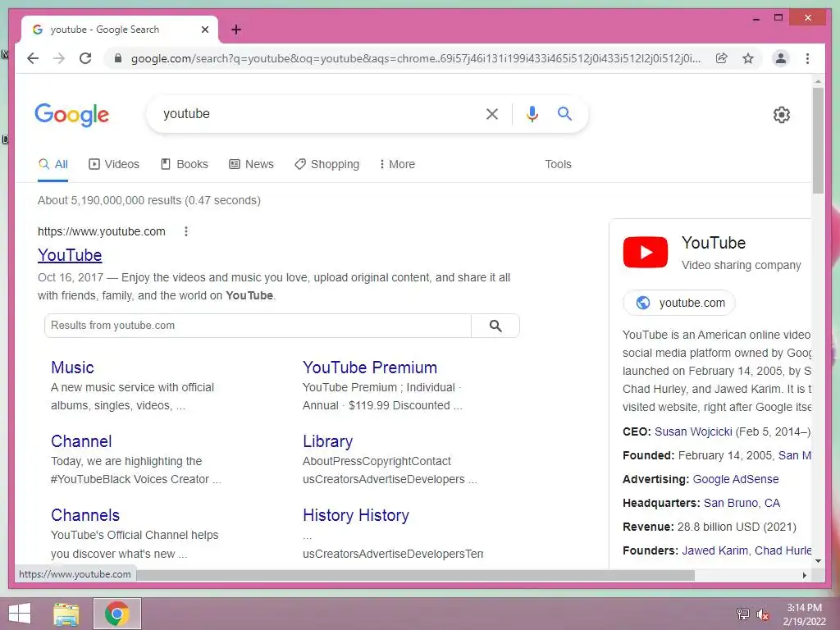Open the Jawed Karim founder link

coord(714,550)
